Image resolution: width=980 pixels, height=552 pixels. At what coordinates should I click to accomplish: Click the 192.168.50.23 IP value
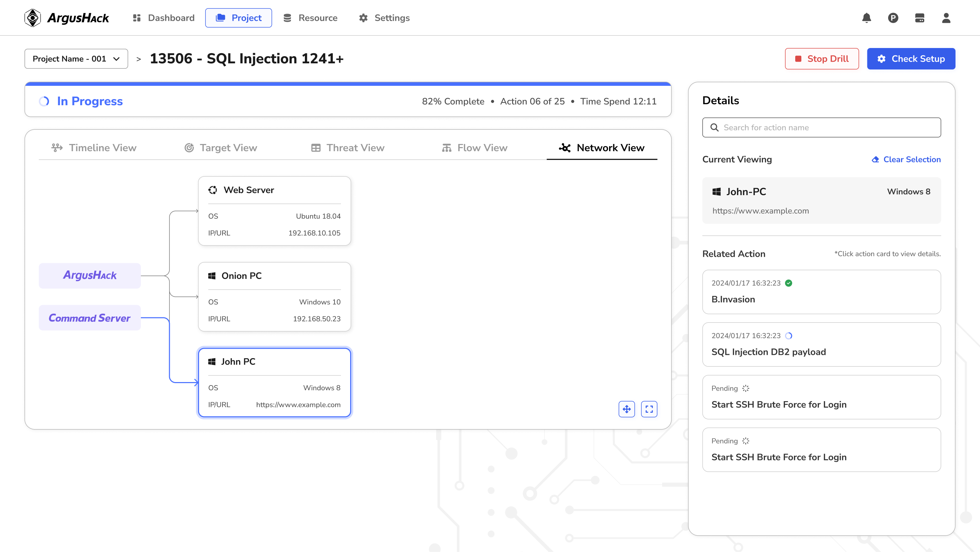(316, 319)
